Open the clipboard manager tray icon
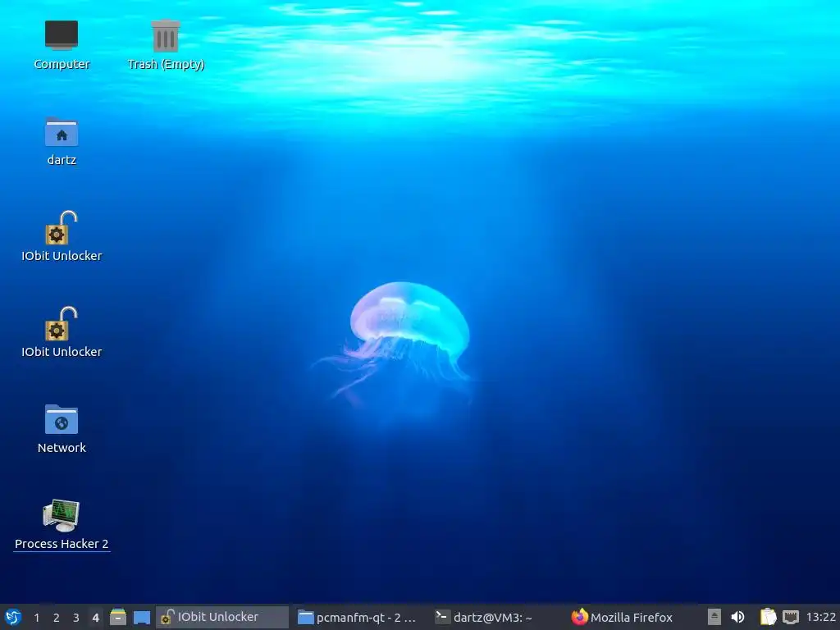 768,617
